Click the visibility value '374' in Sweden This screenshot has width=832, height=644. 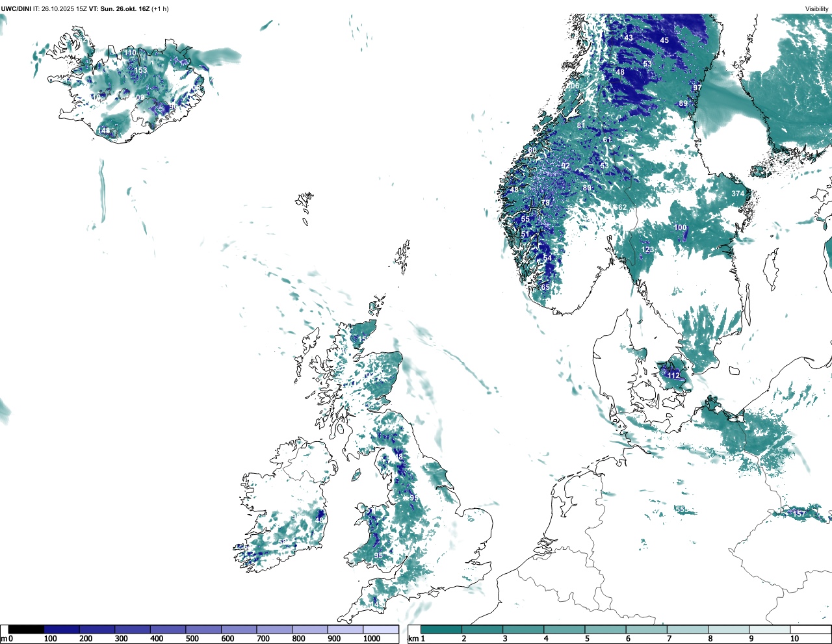tap(738, 194)
